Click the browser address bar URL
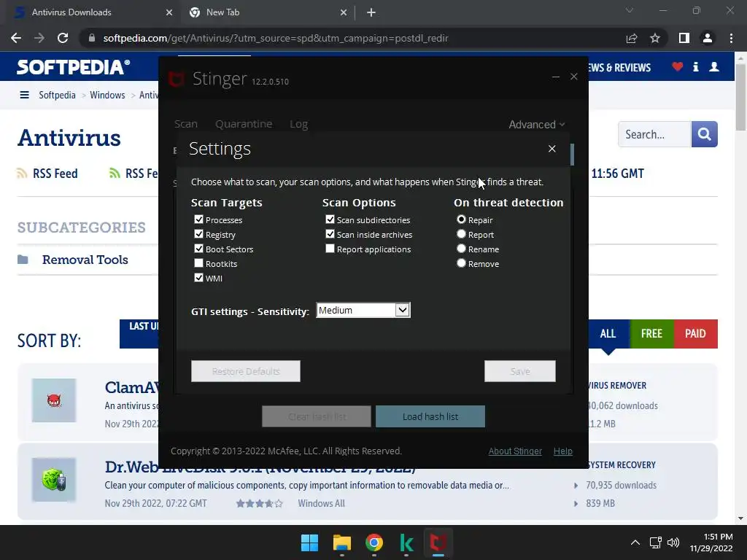Screen dimensions: 747x560 pyautogui.click(x=276, y=38)
